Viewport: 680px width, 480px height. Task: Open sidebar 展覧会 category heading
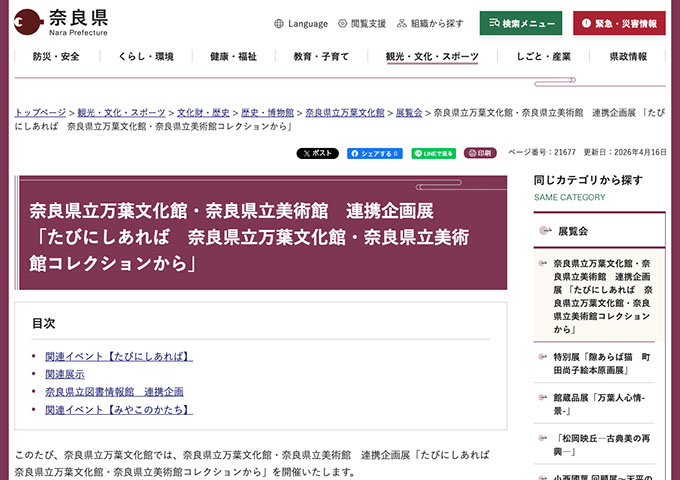[x=572, y=231]
